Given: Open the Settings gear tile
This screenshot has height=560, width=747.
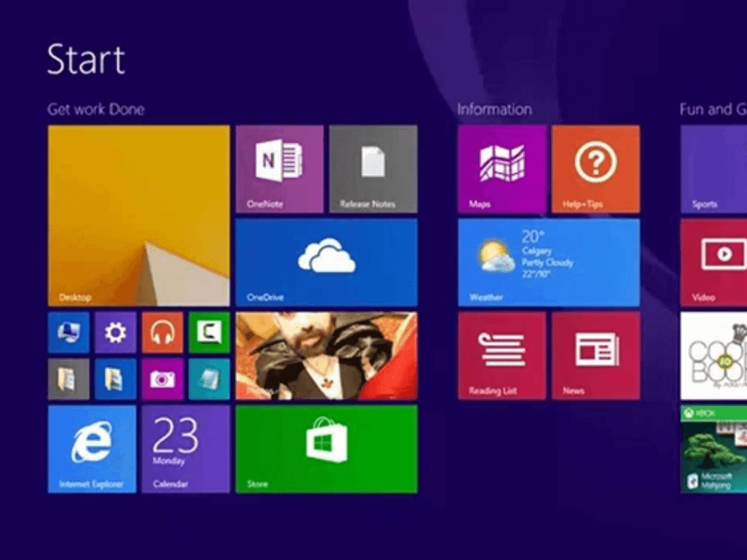Looking at the screenshot, I should click(115, 332).
